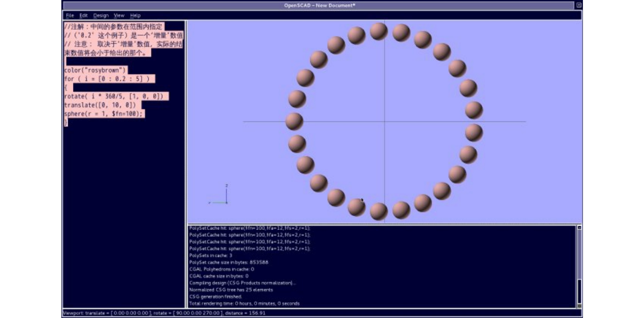Viewport: 644px width, 318px height.
Task: Open the View menu
Action: pyautogui.click(x=119, y=16)
